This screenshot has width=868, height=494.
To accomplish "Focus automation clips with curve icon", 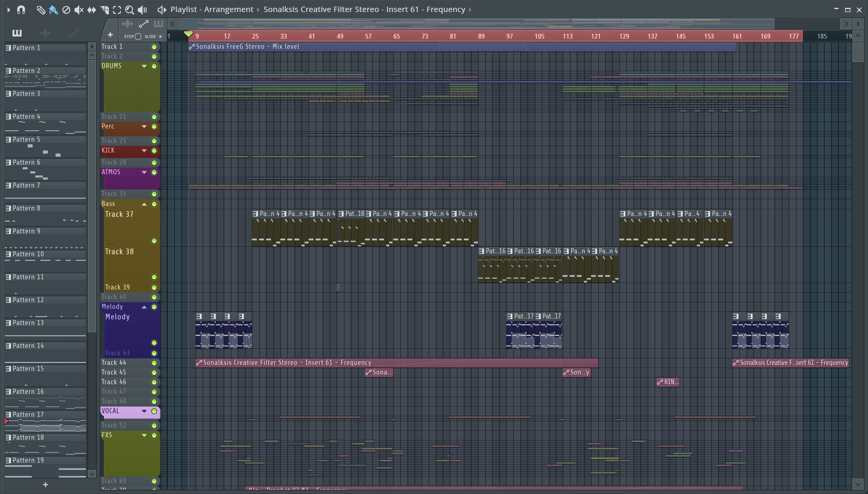I will (143, 24).
